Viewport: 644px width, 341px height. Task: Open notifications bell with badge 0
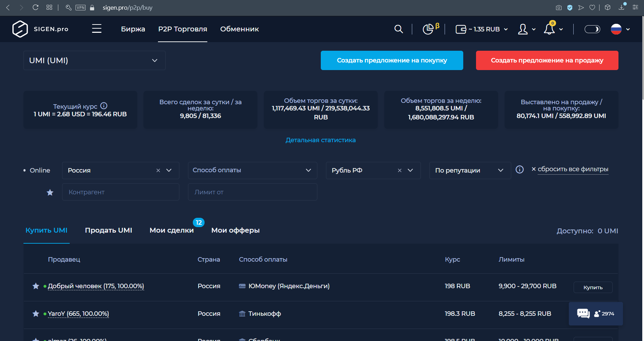click(549, 28)
